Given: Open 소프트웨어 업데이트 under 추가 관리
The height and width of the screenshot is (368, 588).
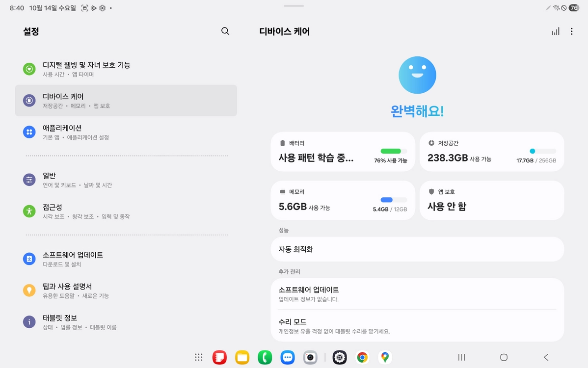Looking at the screenshot, I should pyautogui.click(x=417, y=294).
